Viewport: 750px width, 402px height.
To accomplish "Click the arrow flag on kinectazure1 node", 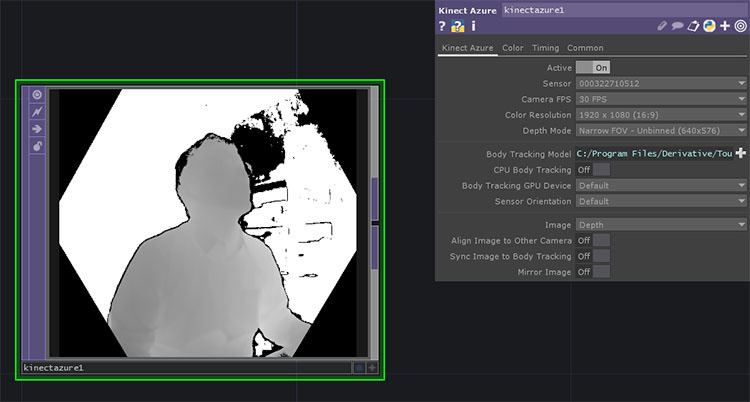I will [37, 129].
